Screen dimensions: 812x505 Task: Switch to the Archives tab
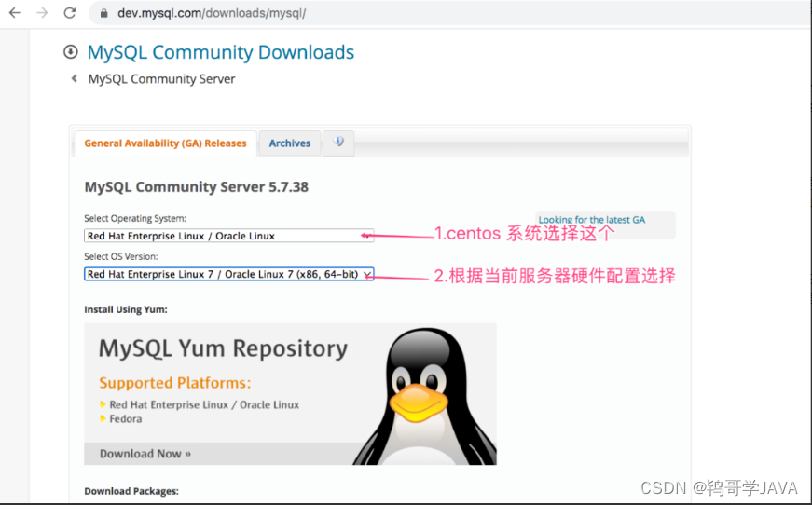pos(290,143)
